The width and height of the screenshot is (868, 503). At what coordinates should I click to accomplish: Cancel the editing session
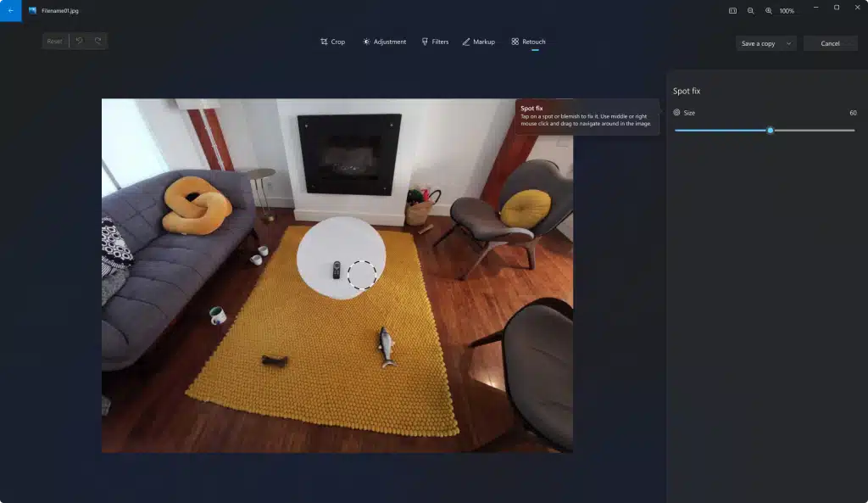(x=830, y=43)
